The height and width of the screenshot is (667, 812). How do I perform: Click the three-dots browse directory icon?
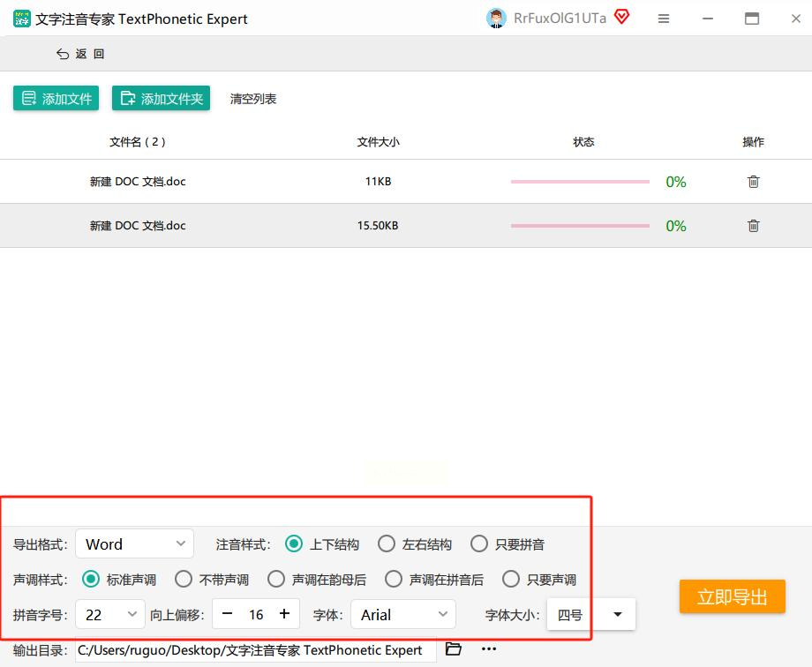(489, 649)
